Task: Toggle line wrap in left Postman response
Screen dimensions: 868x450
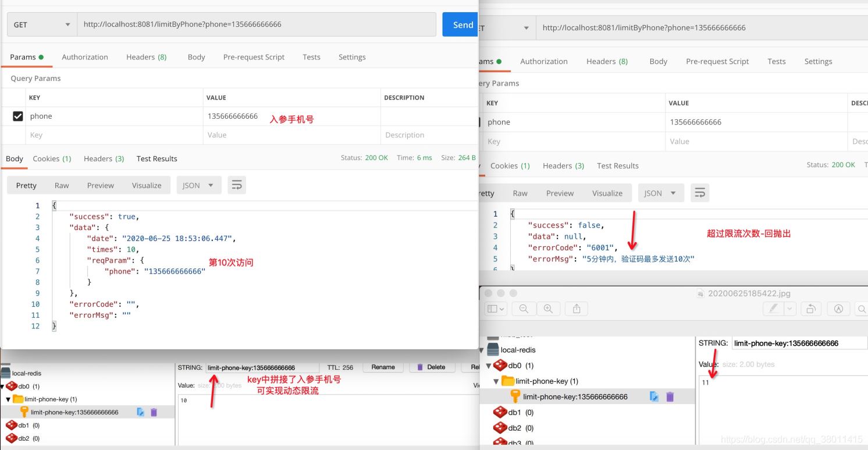Action: [x=237, y=185]
